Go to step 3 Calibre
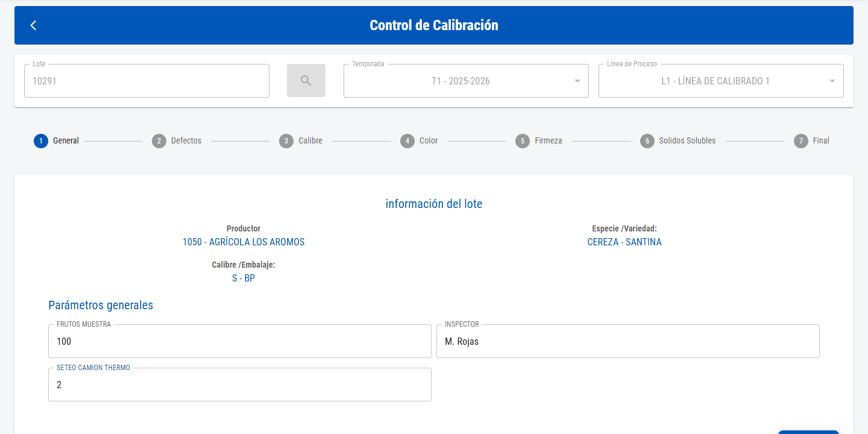Viewport: 868px width, 434px height. click(x=301, y=141)
